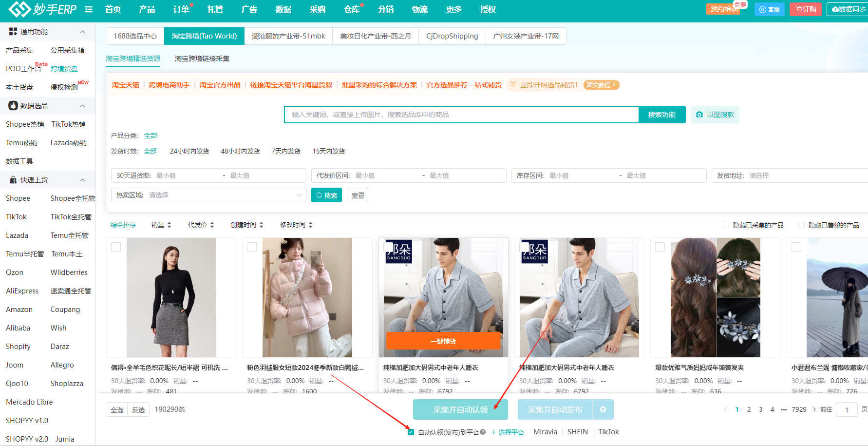
Task: Collapse the 通用功能 sidebar section
Action: (x=82, y=32)
